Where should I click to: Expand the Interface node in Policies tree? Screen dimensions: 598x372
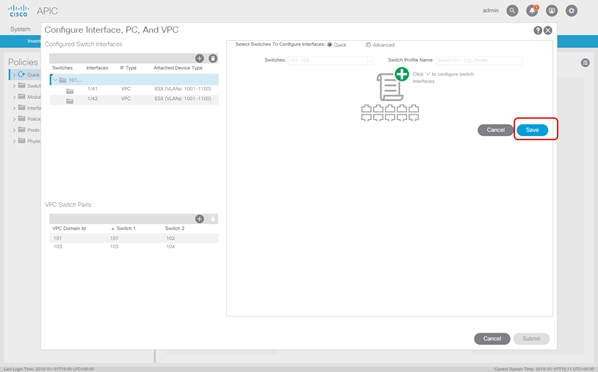[x=14, y=108]
